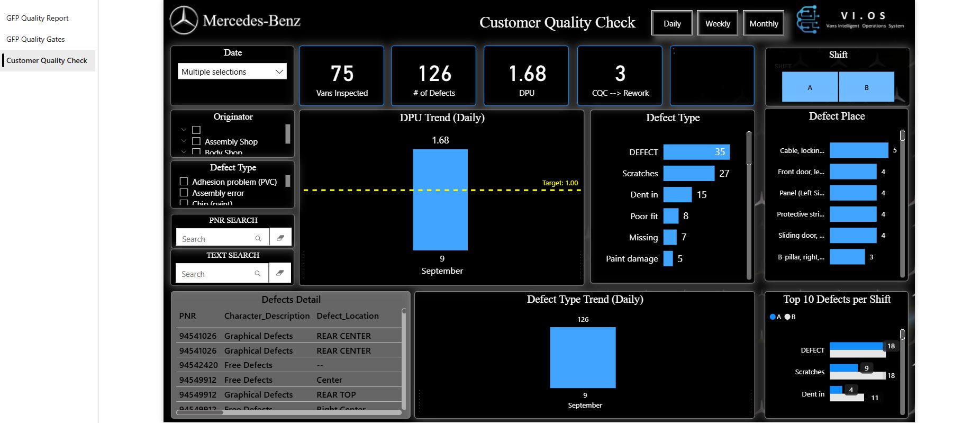Expand the Assembly Shop originator node

(x=184, y=141)
